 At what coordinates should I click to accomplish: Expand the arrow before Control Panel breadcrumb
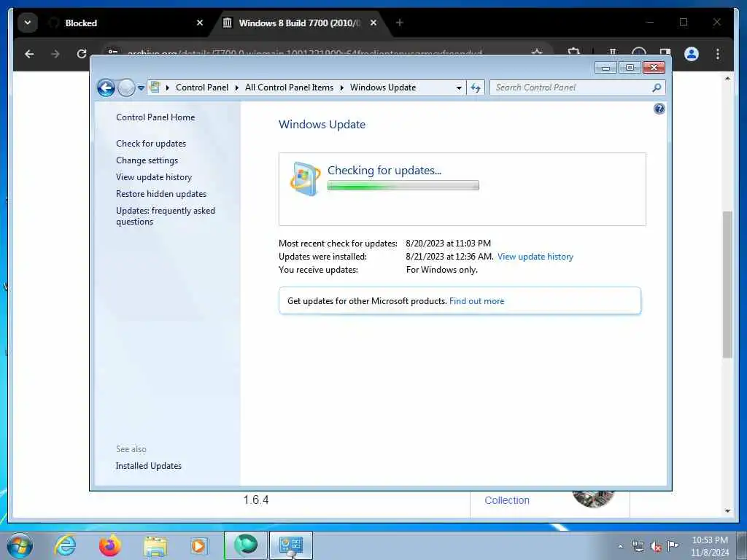click(x=167, y=87)
